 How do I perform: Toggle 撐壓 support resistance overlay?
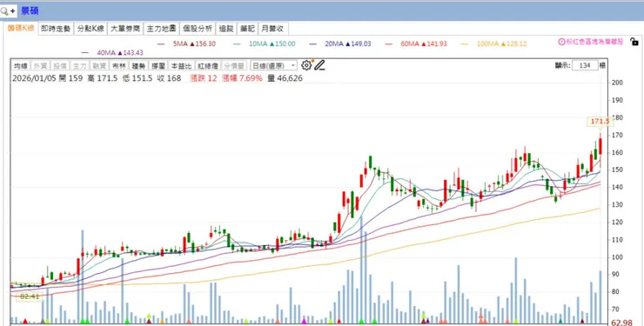tap(158, 65)
